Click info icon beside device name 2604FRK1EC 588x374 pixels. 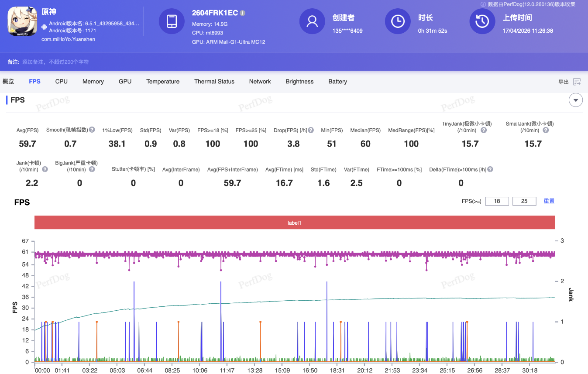pyautogui.click(x=243, y=13)
